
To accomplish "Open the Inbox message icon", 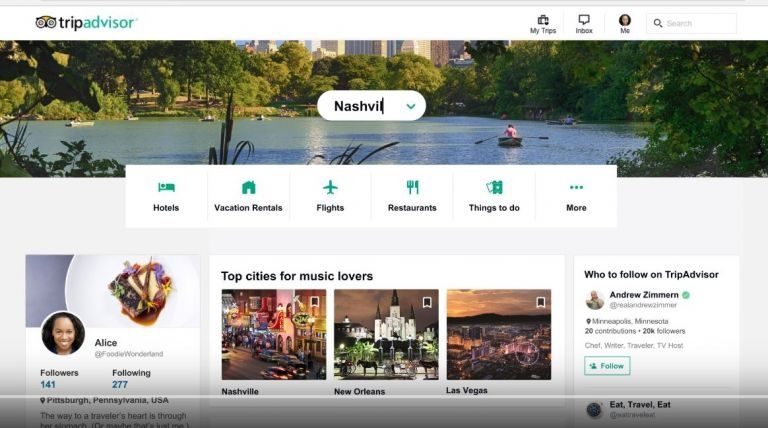I will tap(584, 20).
